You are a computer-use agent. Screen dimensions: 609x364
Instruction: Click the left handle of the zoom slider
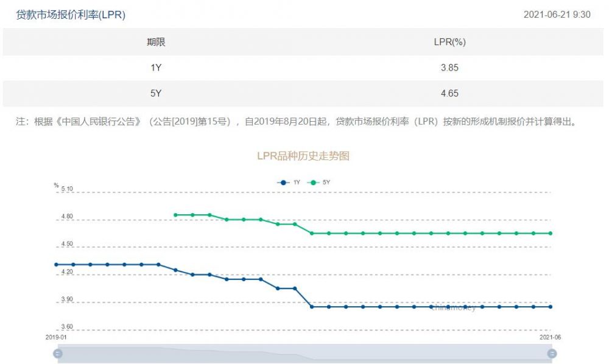(58, 354)
